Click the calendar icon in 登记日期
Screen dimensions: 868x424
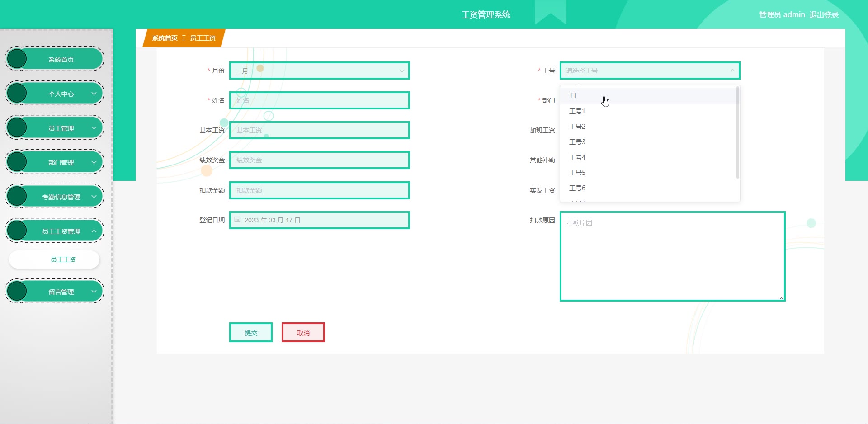pos(237,220)
